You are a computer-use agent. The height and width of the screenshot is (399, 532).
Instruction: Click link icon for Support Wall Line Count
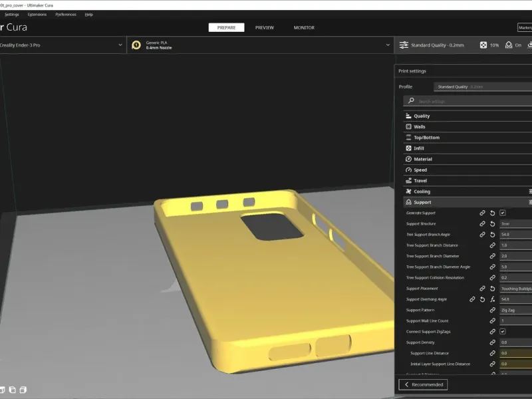(x=492, y=321)
